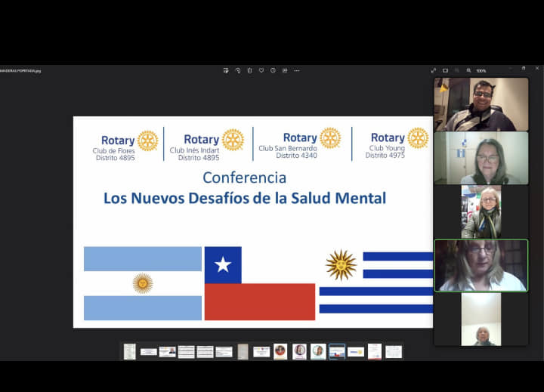Select the highlighted flags thumbnail in the filmstrip
Image resolution: width=544 pixels, height=392 pixels.
tap(337, 352)
